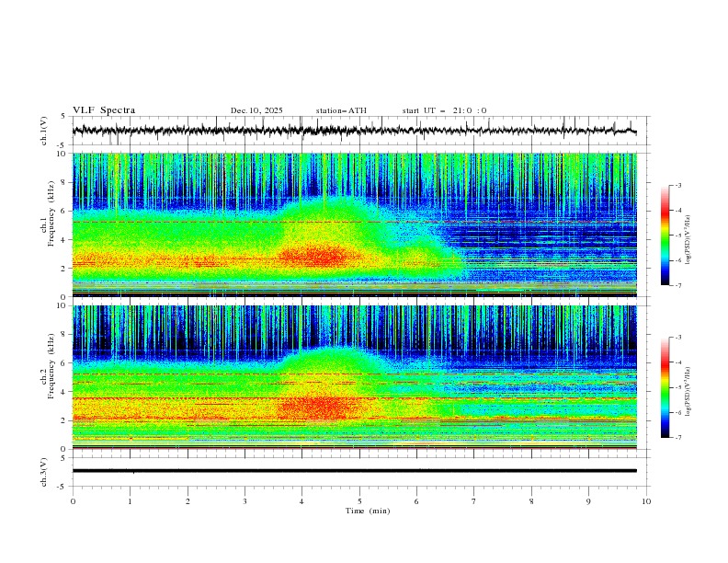Click the 'ch.1(V)' waveform axis label
This screenshot has height=563, width=728.
tap(44, 131)
